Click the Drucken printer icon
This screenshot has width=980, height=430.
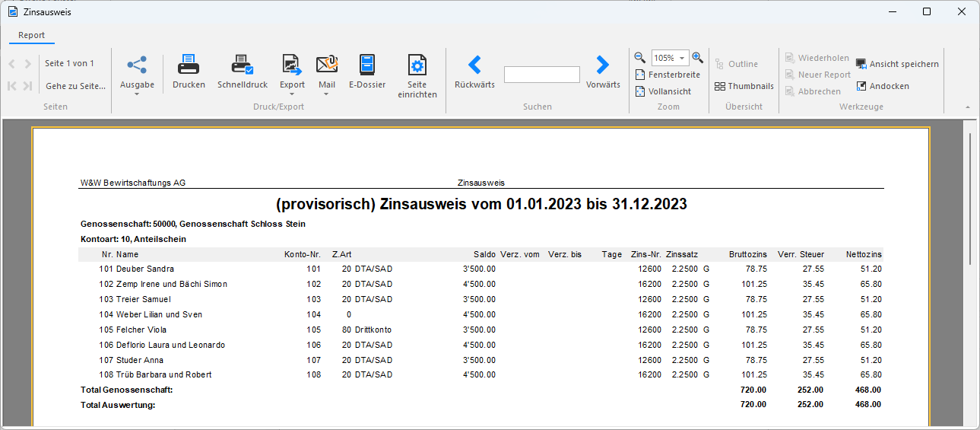189,65
